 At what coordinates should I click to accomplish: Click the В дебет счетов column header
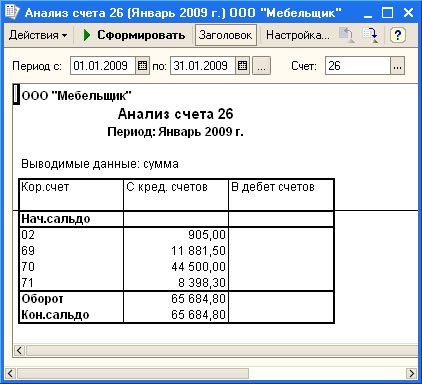pyautogui.click(x=281, y=195)
